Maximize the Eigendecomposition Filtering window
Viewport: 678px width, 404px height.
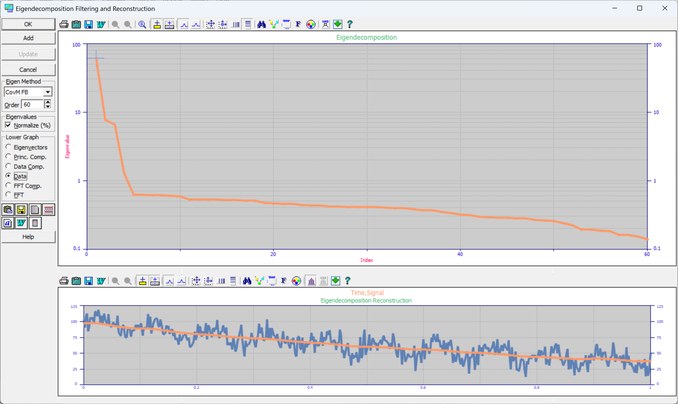pyautogui.click(x=640, y=8)
